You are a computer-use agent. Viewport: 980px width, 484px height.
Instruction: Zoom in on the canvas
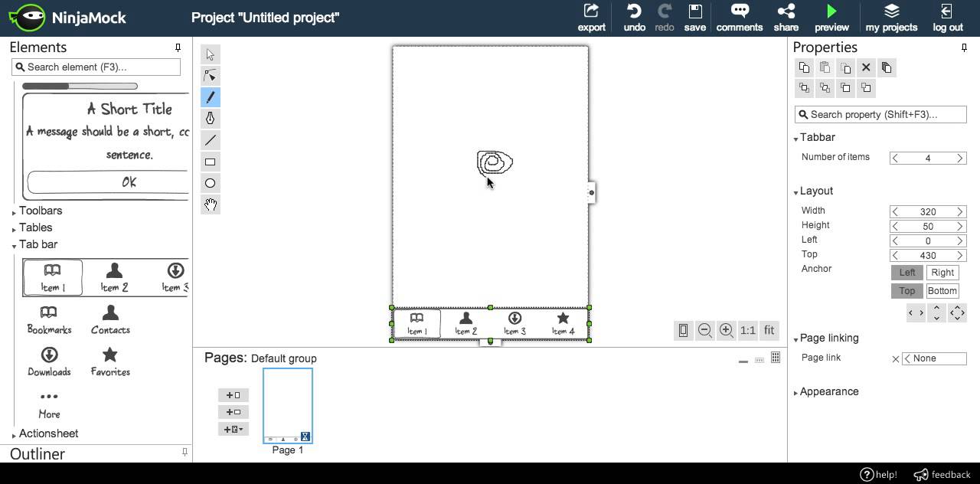click(x=726, y=330)
